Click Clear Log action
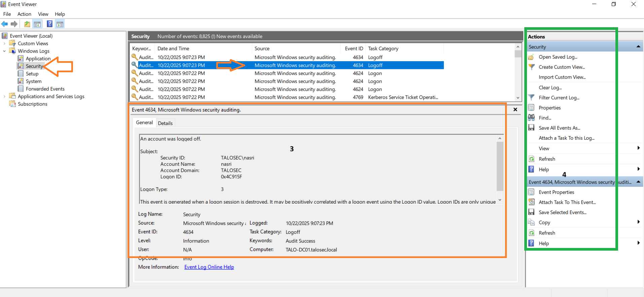Screen dimensions: 644x297 [x=550, y=87]
